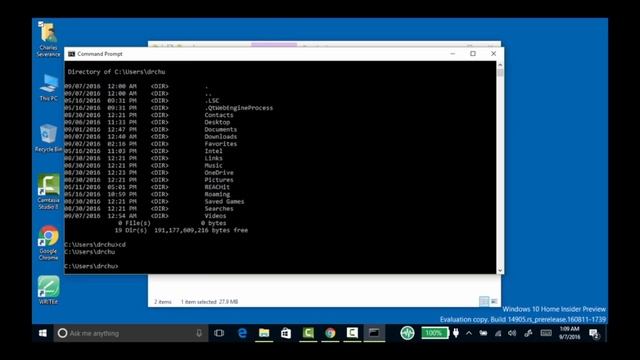Click 'Roaming' in the directory listing
The image size is (640, 360).
[217, 194]
